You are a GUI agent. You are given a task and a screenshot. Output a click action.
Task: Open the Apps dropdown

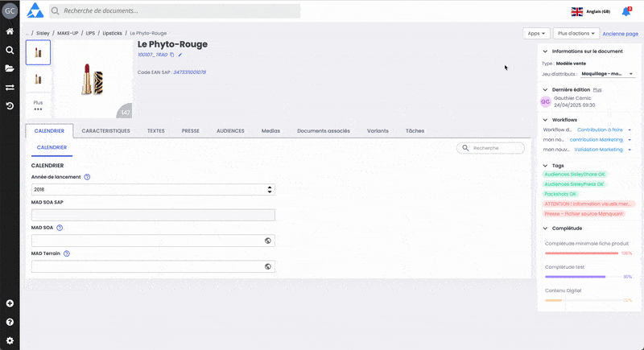click(536, 34)
